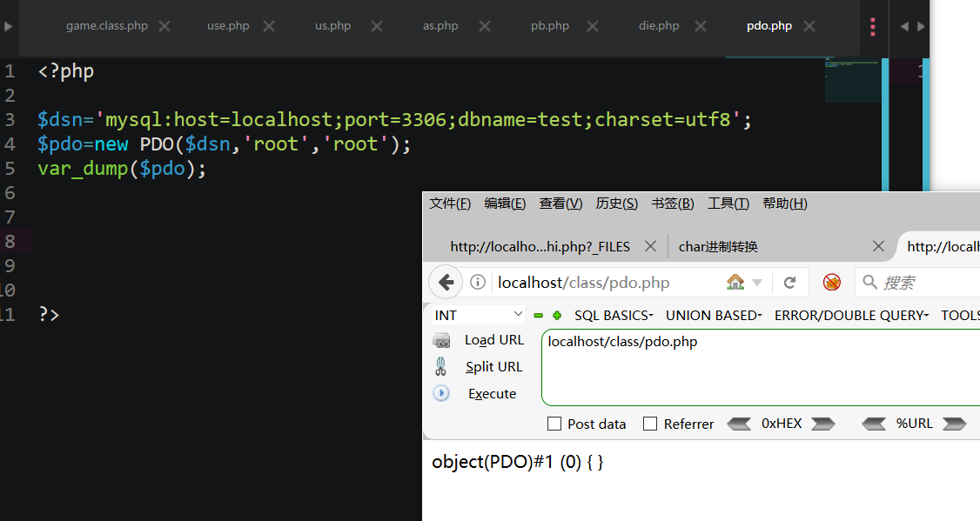Expand the UNION BASED menu
980x521 pixels.
(x=714, y=316)
